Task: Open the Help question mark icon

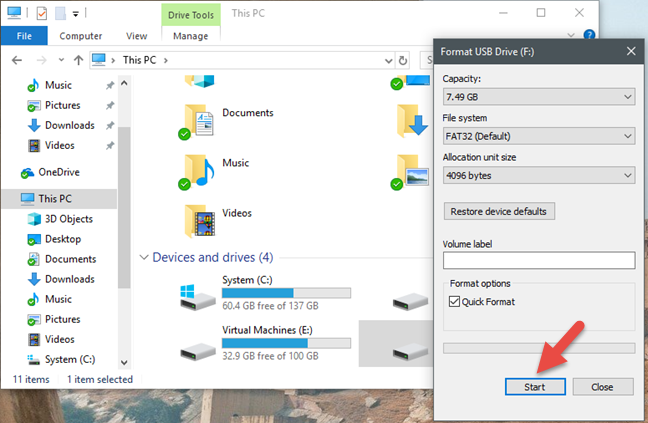Action: point(589,35)
